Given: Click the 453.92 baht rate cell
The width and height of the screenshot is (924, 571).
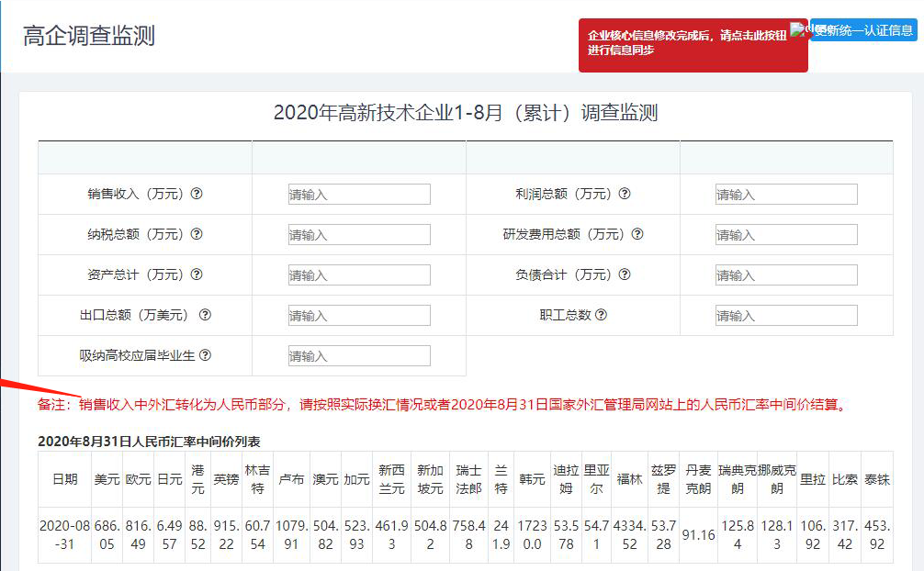Looking at the screenshot, I should click(x=877, y=534).
